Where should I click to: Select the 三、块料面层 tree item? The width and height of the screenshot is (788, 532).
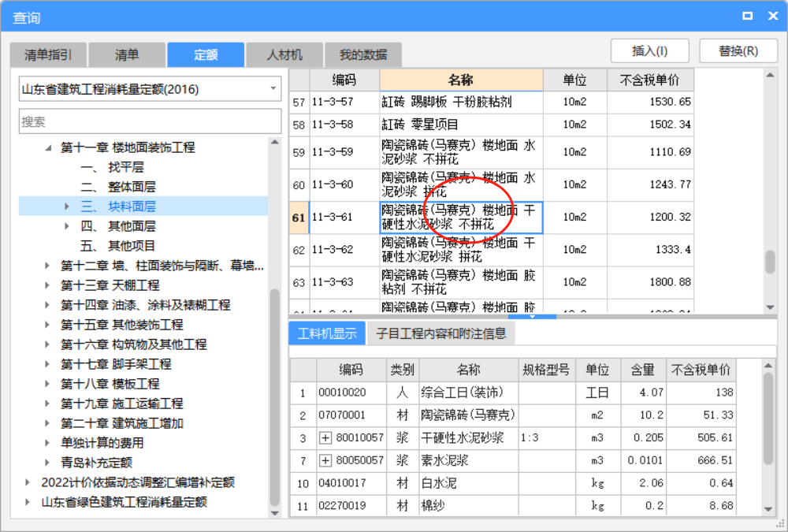tap(118, 206)
